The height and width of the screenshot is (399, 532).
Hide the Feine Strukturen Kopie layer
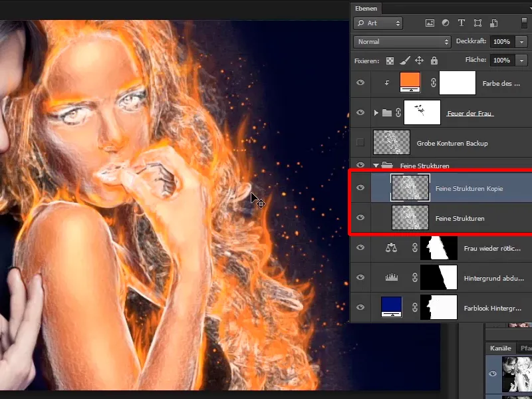click(x=360, y=188)
